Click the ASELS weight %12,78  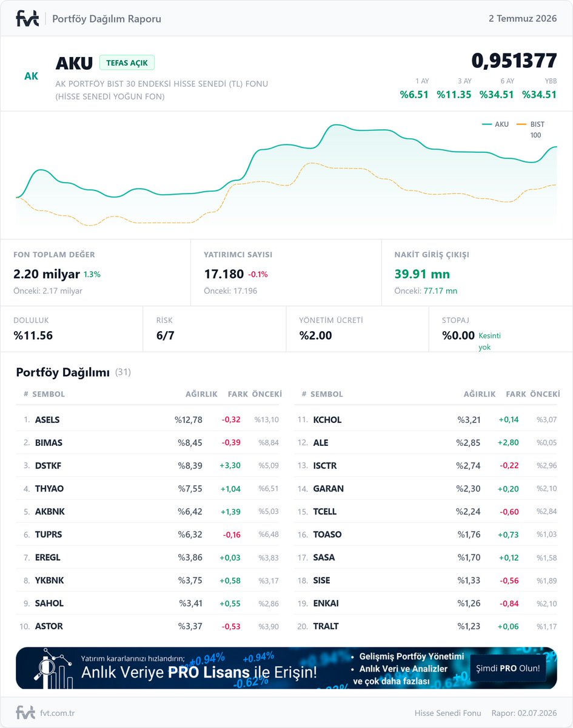pos(188,420)
